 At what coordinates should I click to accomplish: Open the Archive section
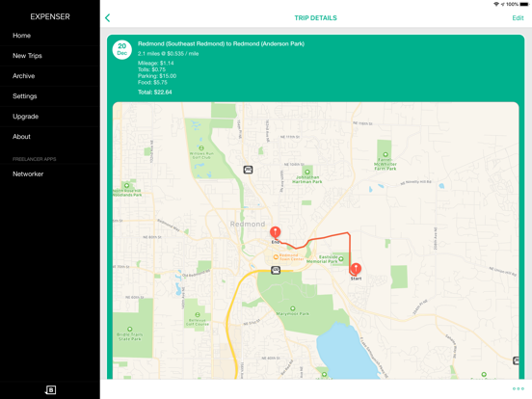click(50, 76)
